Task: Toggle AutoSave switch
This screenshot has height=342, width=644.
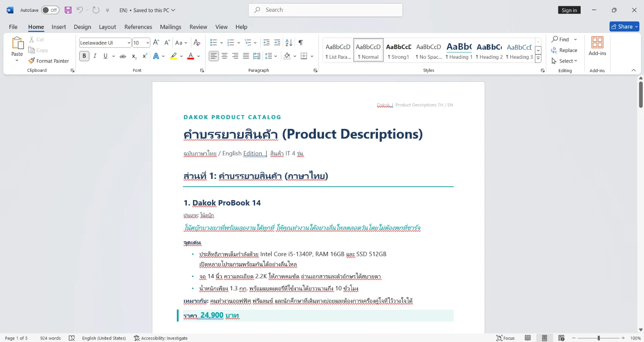Action: click(x=50, y=10)
